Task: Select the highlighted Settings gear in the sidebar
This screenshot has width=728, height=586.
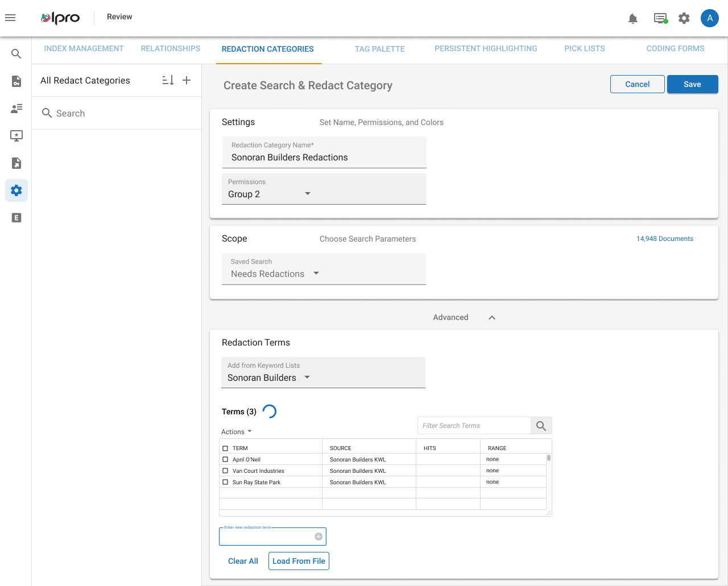Action: click(x=16, y=190)
